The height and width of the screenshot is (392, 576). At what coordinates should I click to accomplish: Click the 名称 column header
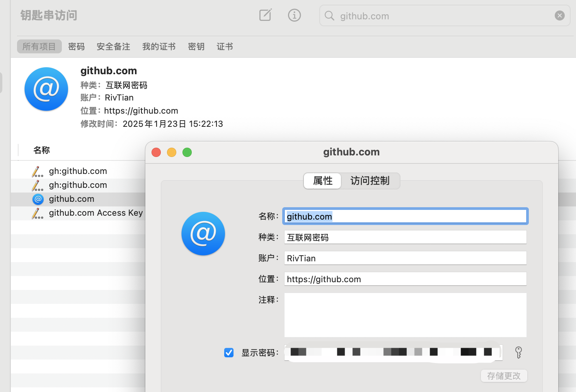[42, 150]
